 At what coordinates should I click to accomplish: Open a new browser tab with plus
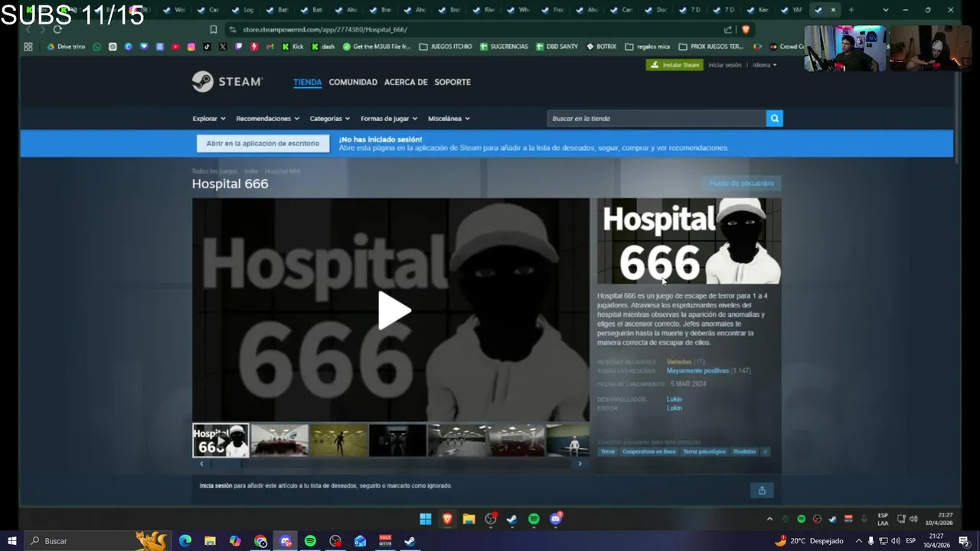(x=851, y=10)
